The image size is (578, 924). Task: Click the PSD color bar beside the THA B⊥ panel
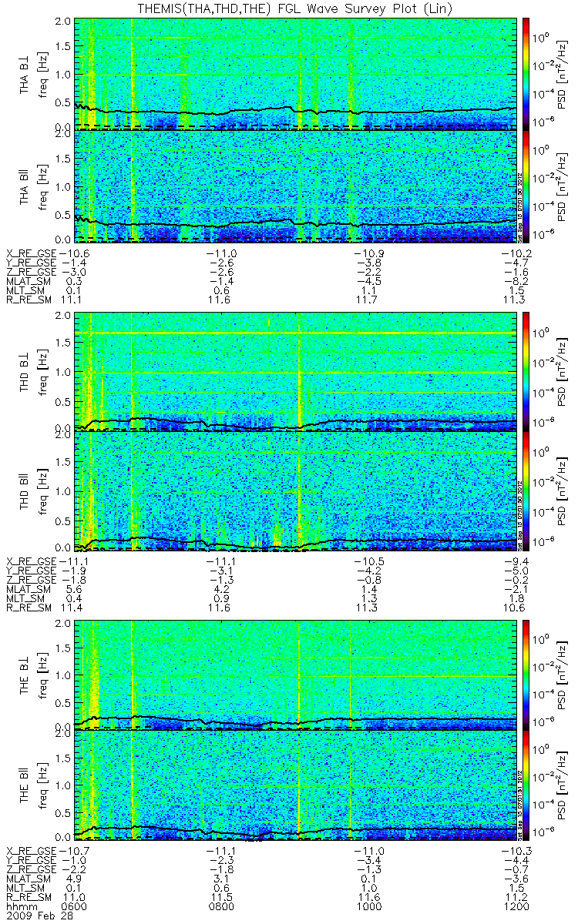pos(526,72)
